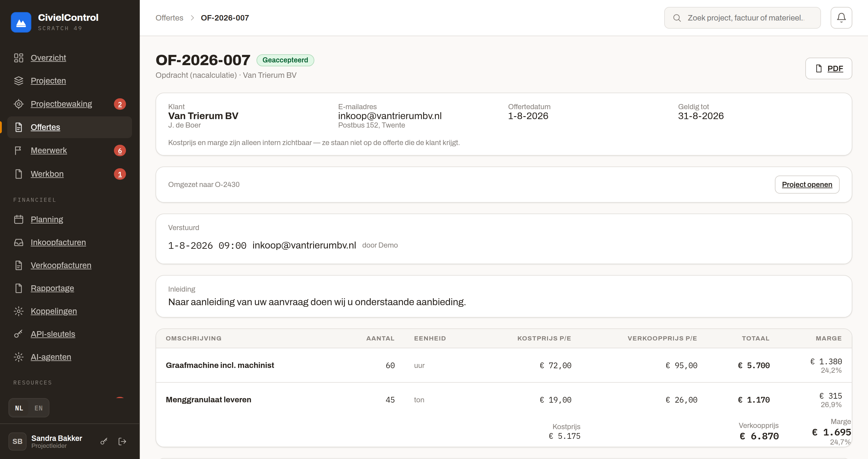Click the OMSCHRIJVING column header
This screenshot has height=459, width=868.
(x=194, y=338)
